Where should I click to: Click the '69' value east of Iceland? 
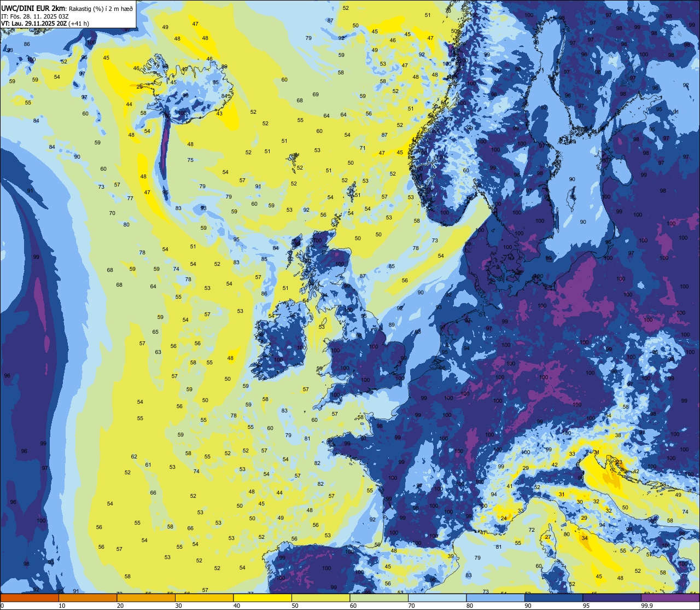click(316, 95)
